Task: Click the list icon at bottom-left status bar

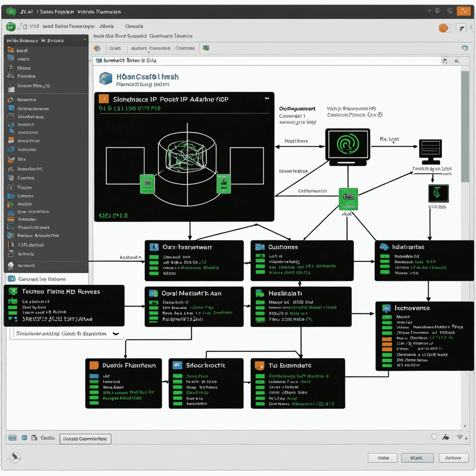Action: (12, 438)
